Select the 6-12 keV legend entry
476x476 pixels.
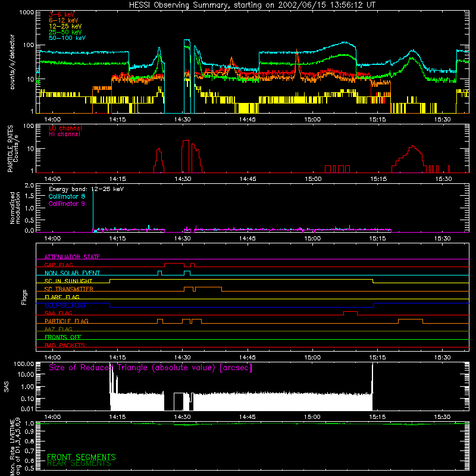click(x=63, y=20)
